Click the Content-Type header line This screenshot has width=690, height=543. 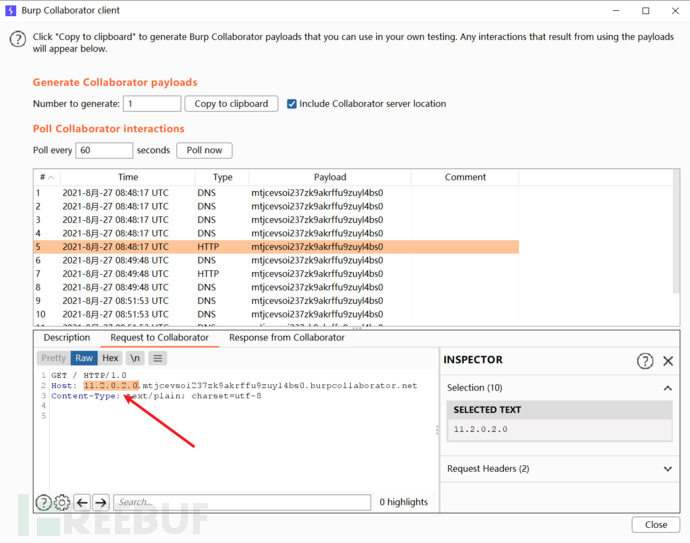click(156, 396)
